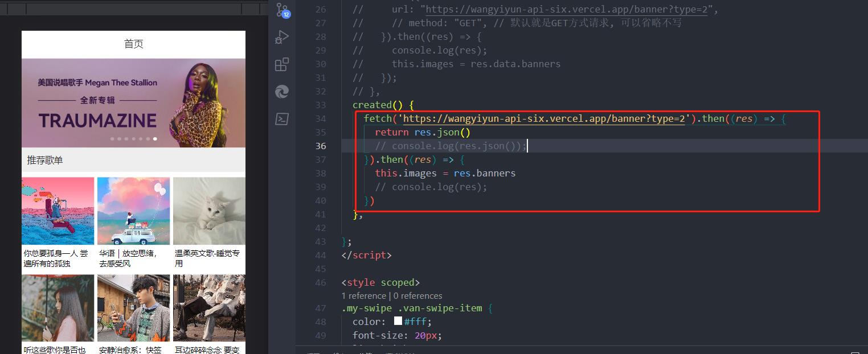Open the Extensions marketplace icon
The image size is (868, 354).
282,64
